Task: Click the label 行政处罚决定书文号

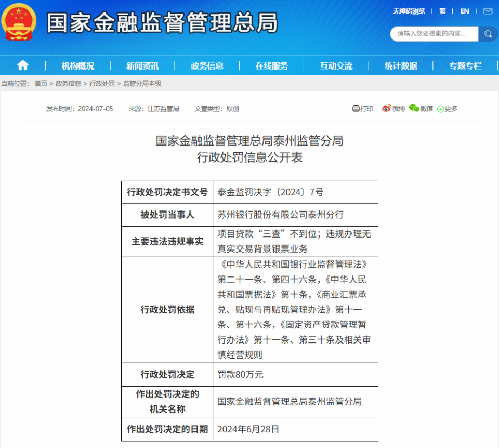Action: coord(167,192)
